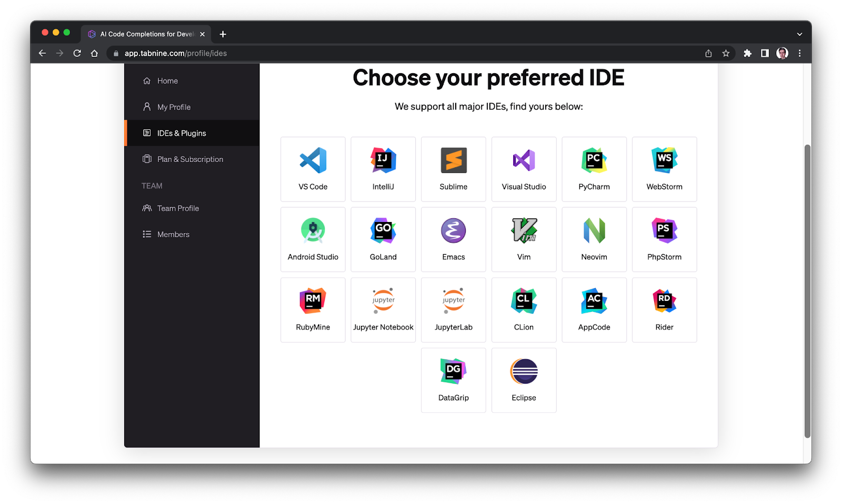Open a new browser tab

coord(223,34)
